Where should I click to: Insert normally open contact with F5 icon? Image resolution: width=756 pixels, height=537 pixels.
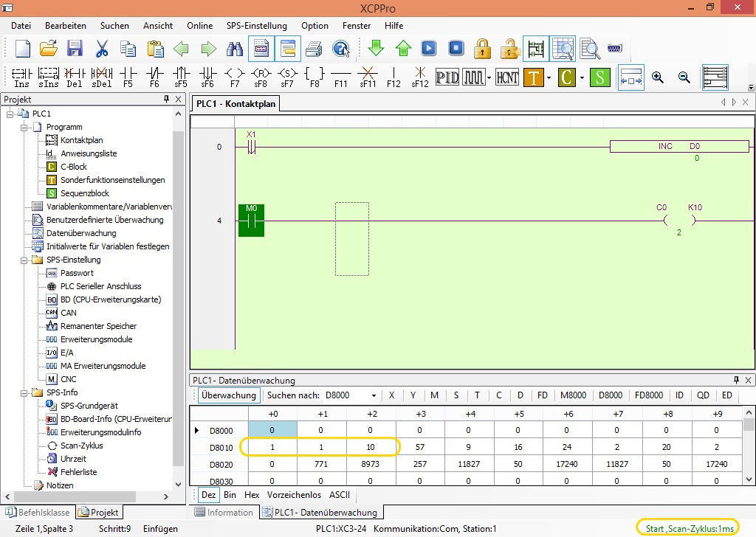coord(128,77)
